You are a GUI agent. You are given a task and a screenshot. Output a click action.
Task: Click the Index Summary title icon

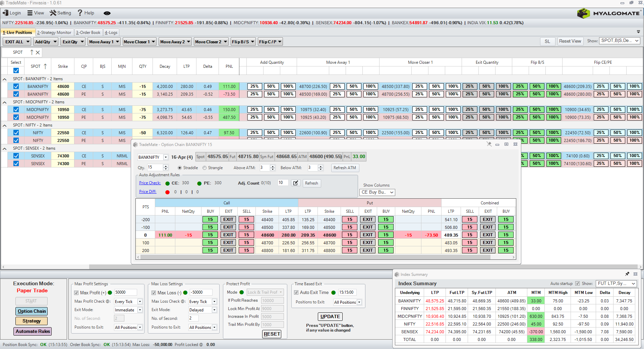pos(397,275)
